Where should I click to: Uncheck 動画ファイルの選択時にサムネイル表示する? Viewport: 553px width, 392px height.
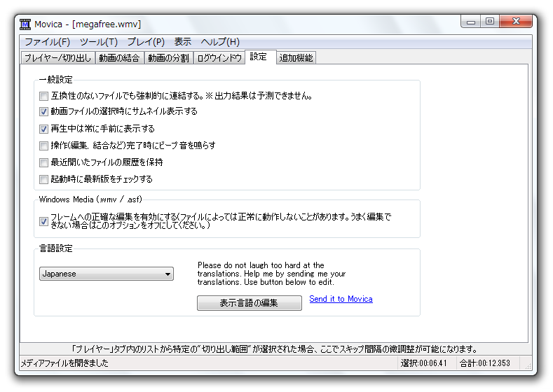click(43, 111)
